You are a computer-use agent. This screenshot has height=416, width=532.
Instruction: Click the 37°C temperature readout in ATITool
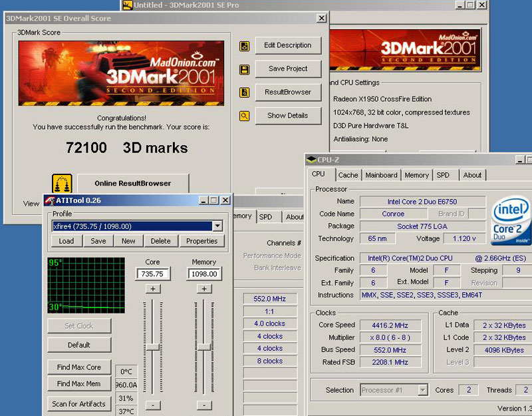coord(126,411)
